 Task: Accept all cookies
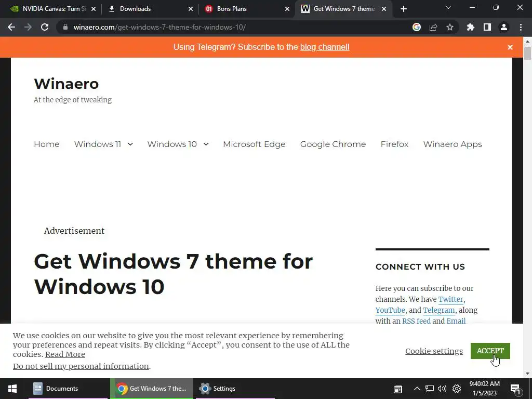click(x=490, y=351)
